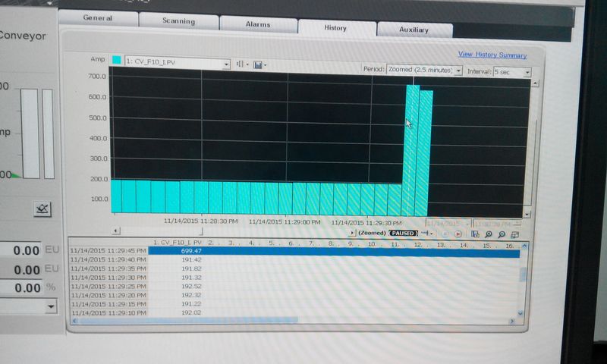
Task: Click the cyan pen color swatch
Action: (x=117, y=60)
